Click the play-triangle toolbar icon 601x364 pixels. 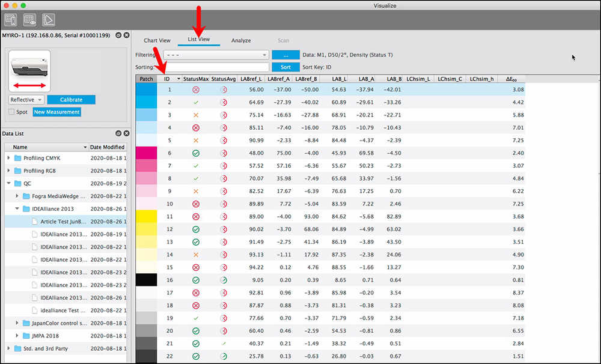point(48,19)
